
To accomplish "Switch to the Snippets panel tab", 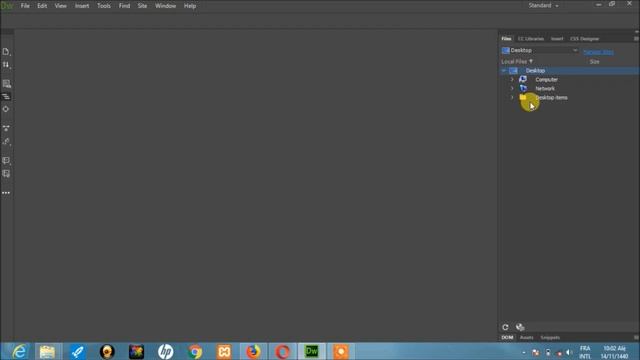I will click(550, 338).
